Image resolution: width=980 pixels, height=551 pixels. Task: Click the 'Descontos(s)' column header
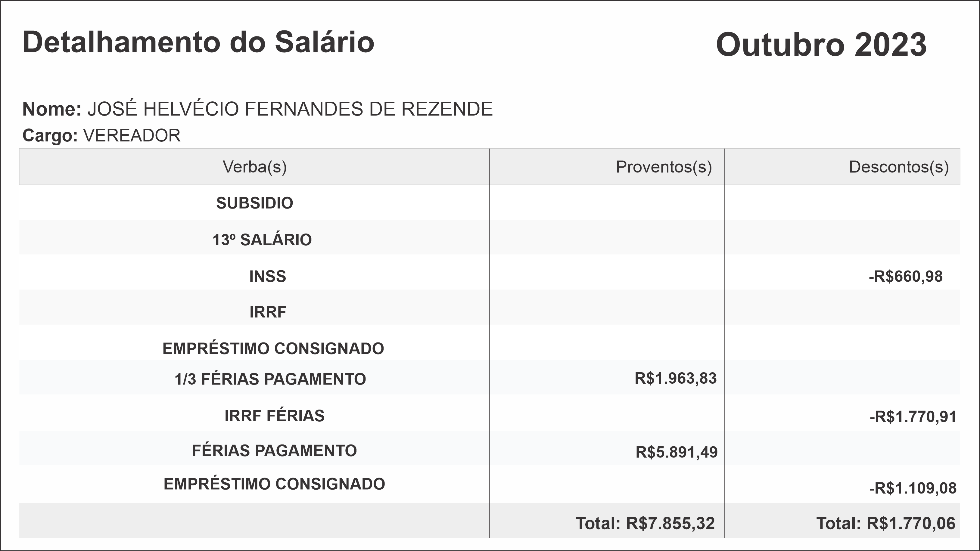click(x=899, y=167)
